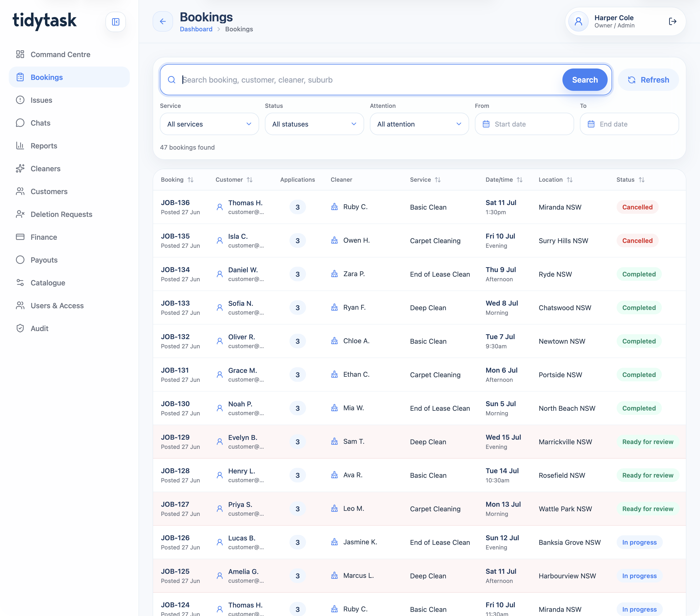Open the All attention filter dropdown

click(419, 124)
